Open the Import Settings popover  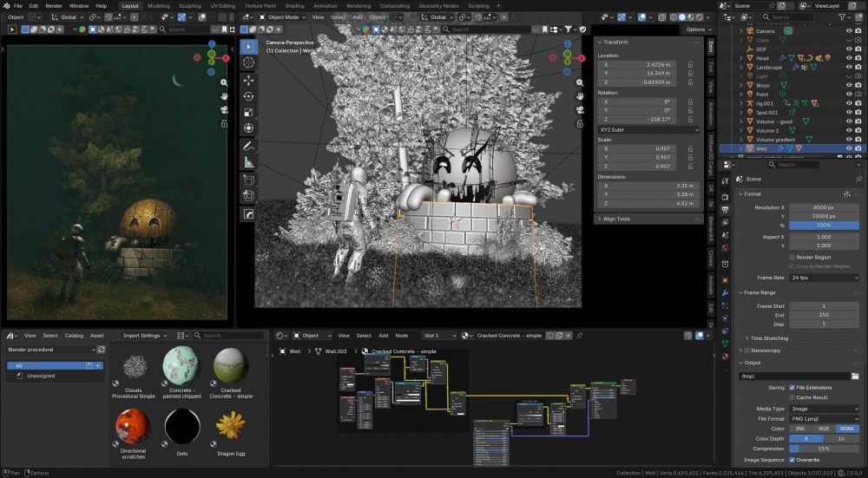point(144,335)
